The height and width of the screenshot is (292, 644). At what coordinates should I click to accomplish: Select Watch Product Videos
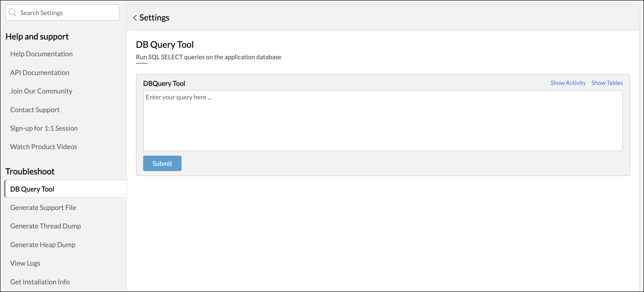point(44,147)
